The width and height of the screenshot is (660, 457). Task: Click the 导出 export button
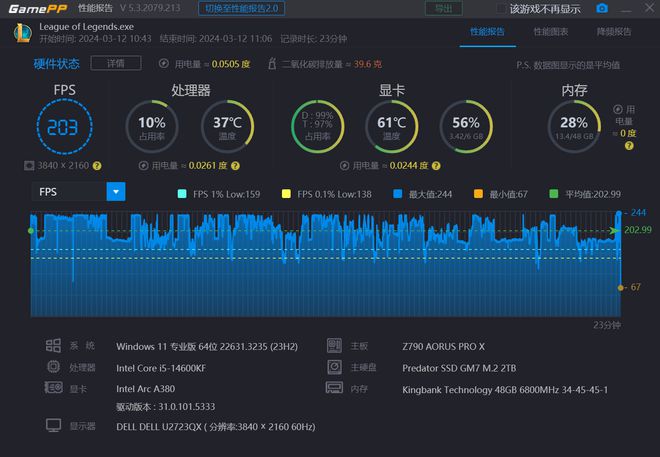(444, 8)
